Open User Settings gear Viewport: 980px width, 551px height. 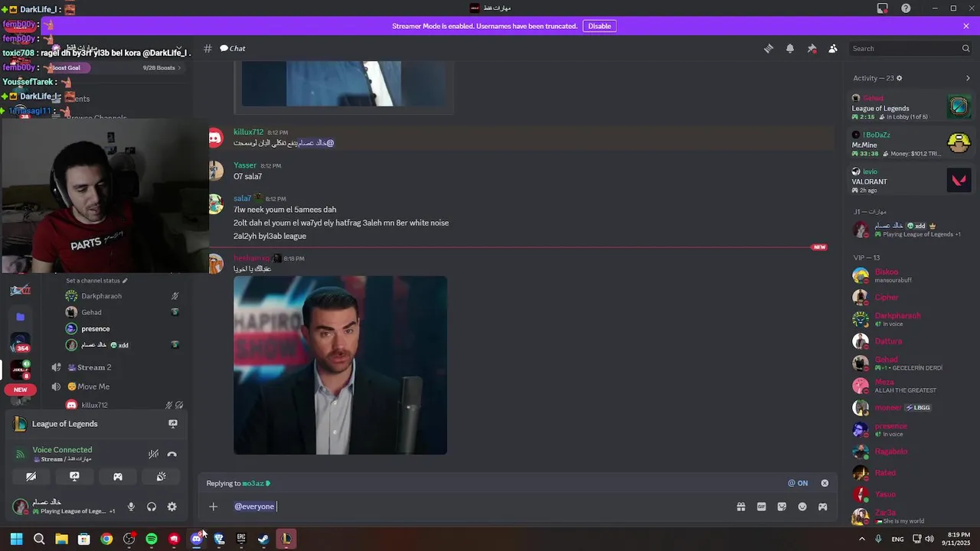[172, 507]
